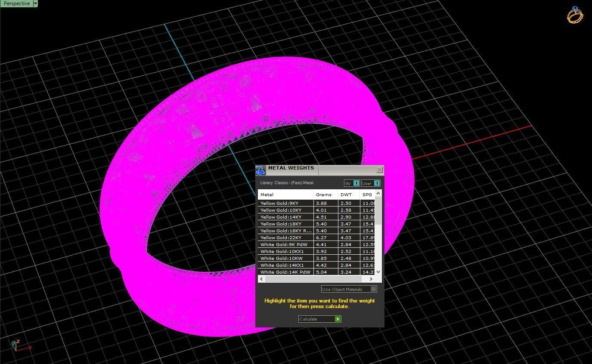The image size is (592, 364).
Task: Click the Library: Classic - (Fast)-Metal label
Action: 287,183
